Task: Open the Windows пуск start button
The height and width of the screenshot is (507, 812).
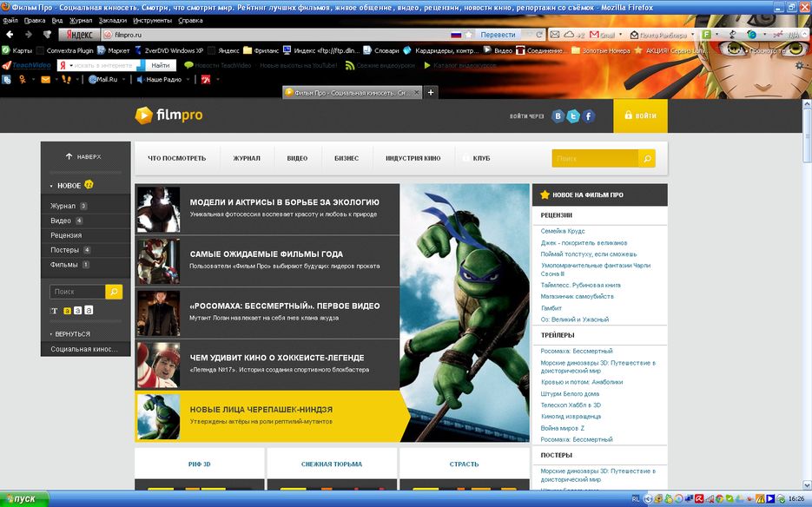Action: coord(24,499)
